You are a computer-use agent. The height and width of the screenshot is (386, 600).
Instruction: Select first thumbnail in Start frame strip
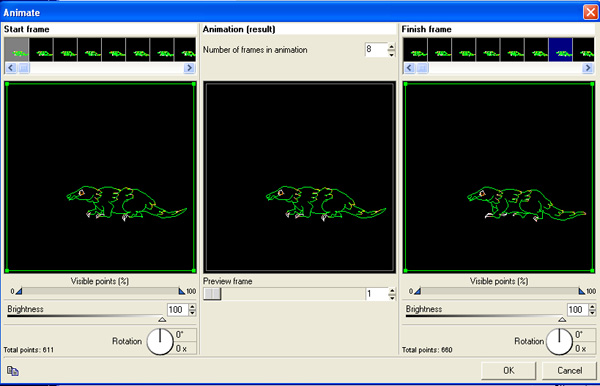17,50
